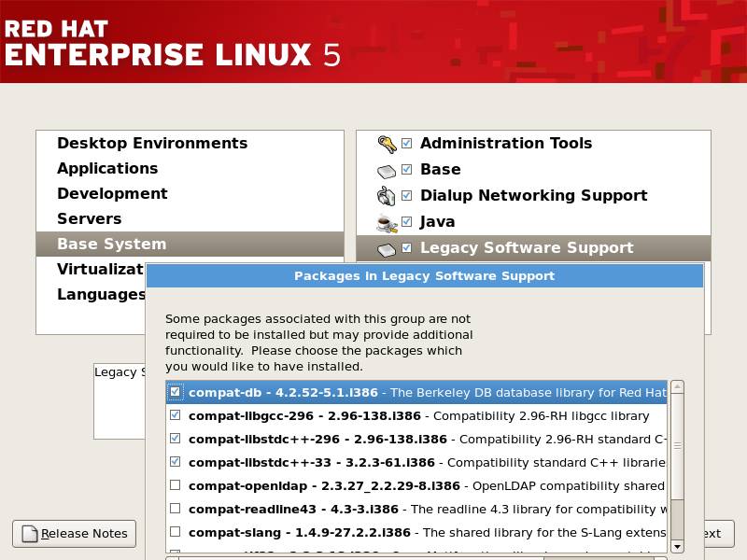Select the Applications category
This screenshot has width=747, height=560.
[x=190, y=169]
